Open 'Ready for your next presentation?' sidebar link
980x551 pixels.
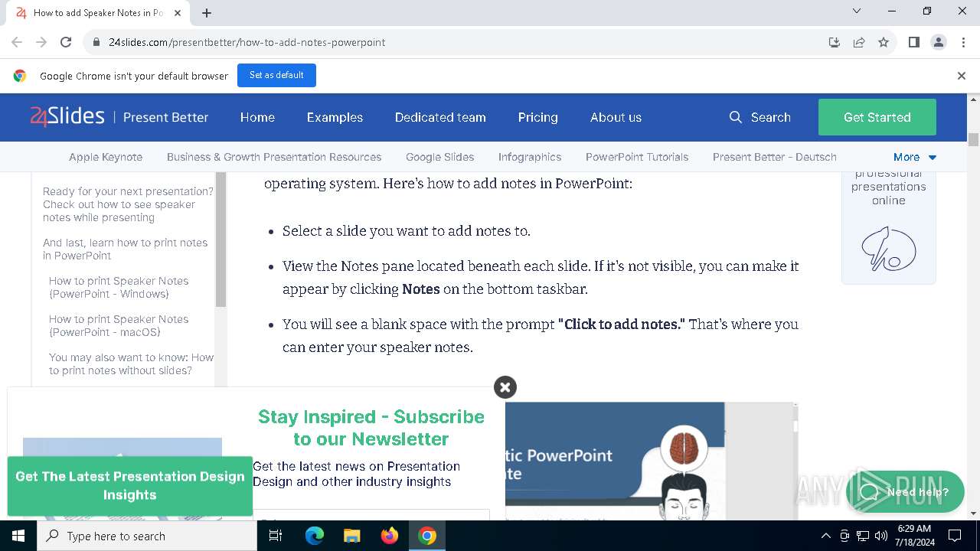(128, 204)
